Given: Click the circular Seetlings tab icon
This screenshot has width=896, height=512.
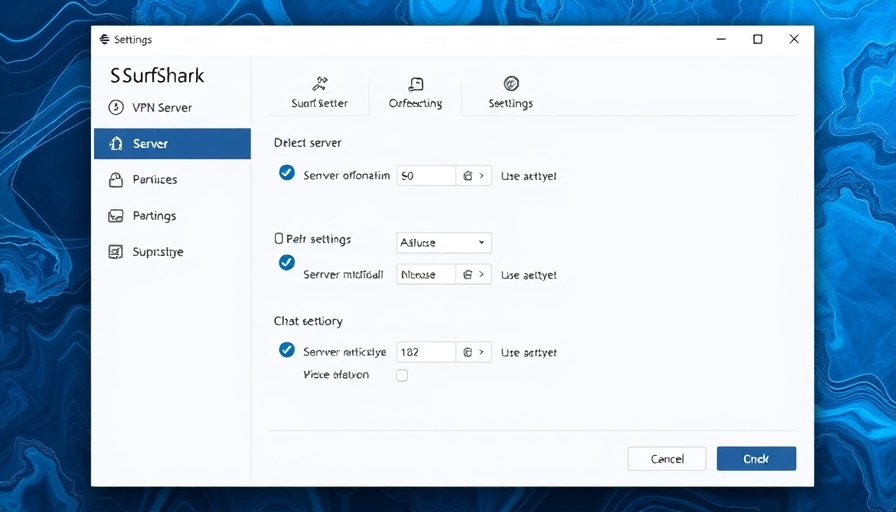Looking at the screenshot, I should click(x=511, y=84).
